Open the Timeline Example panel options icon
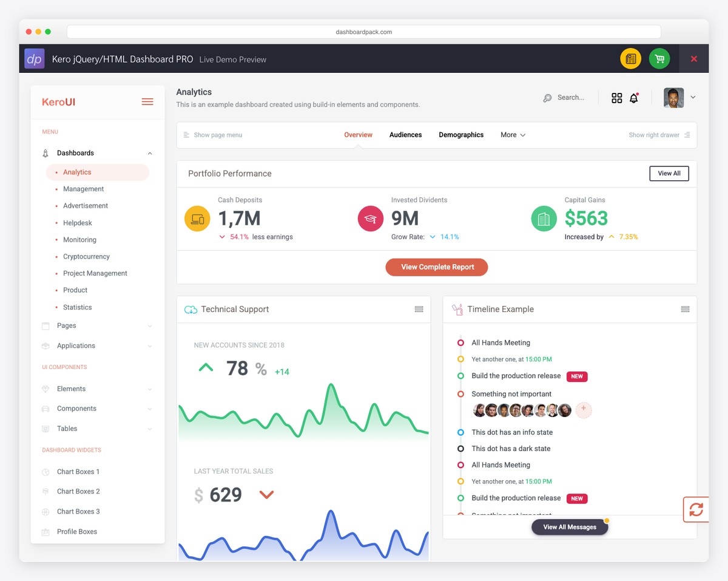This screenshot has width=728, height=581. 685,309
